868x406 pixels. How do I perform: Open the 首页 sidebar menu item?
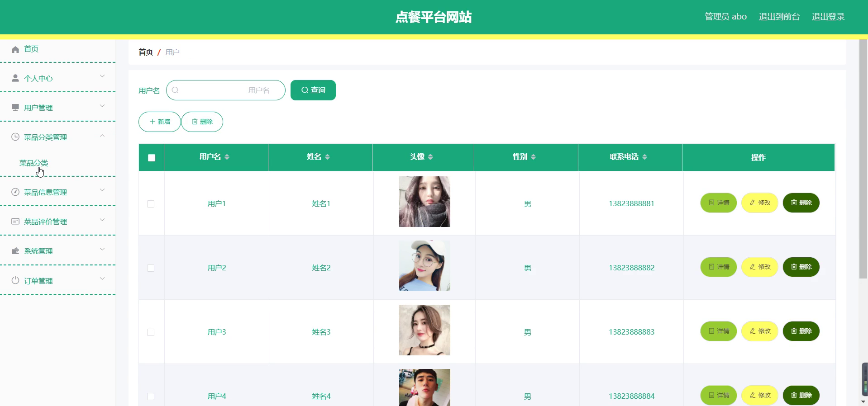58,49
